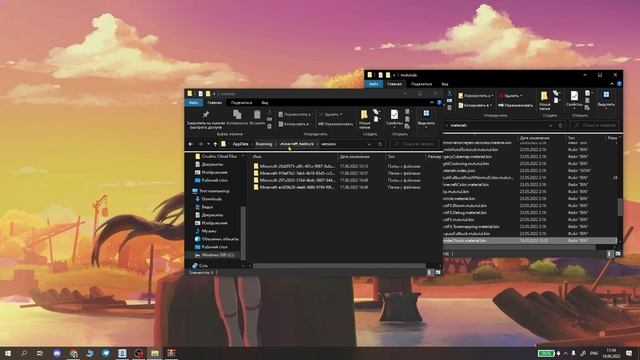Go up one folder level in versions window

[x=215, y=144]
